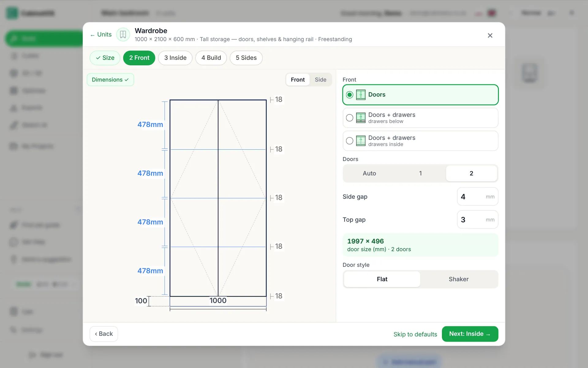Screen dimensions: 588x368
Task: Close the Wardrobe dialog with the X
Action: click(490, 36)
